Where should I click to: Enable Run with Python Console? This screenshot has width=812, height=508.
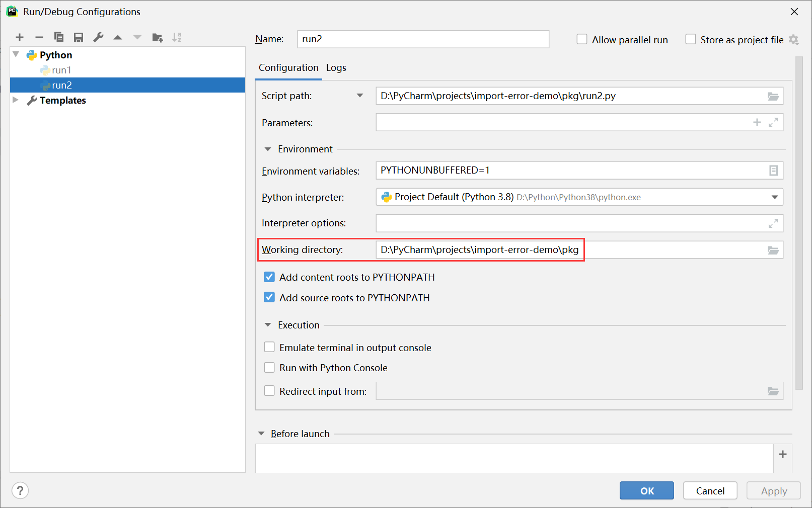[269, 368]
